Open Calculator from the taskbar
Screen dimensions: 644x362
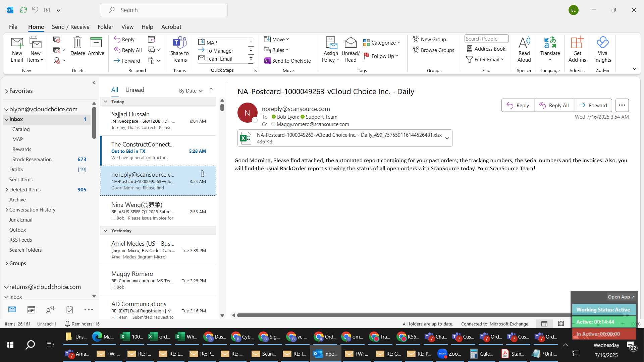[x=481, y=354]
